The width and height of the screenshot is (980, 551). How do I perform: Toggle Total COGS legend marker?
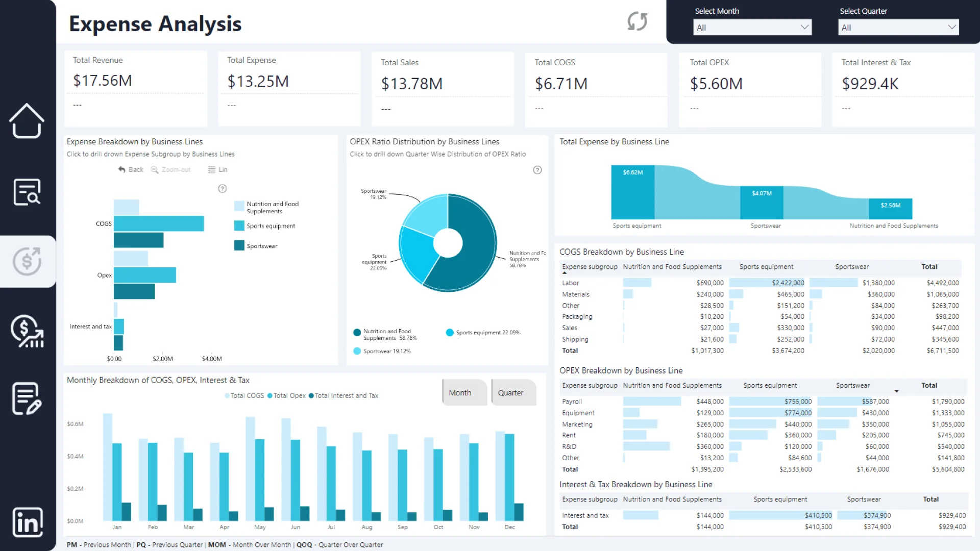[227, 396]
